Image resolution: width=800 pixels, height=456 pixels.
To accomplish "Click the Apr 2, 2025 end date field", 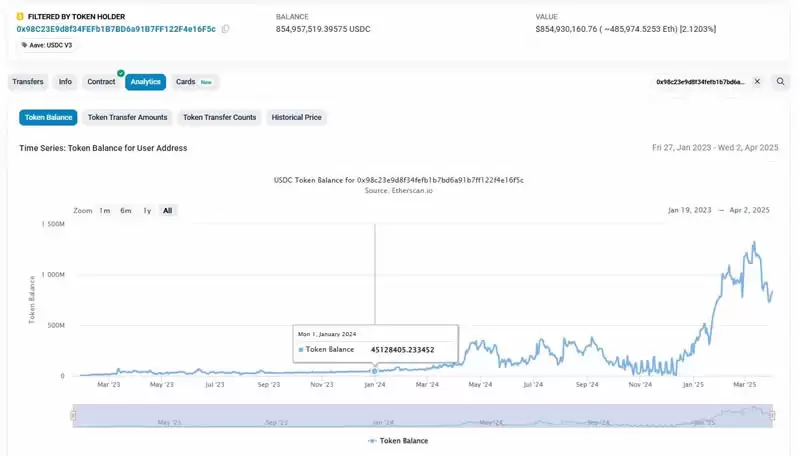I will click(x=749, y=210).
